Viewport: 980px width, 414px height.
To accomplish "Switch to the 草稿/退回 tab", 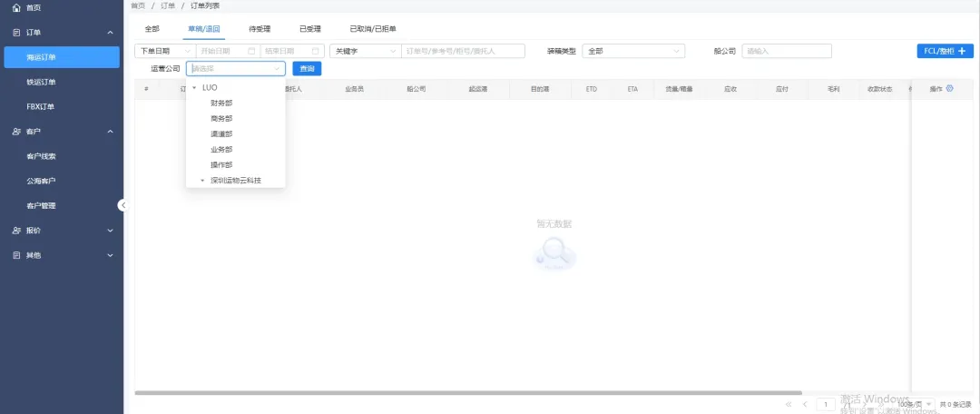I will click(204, 29).
